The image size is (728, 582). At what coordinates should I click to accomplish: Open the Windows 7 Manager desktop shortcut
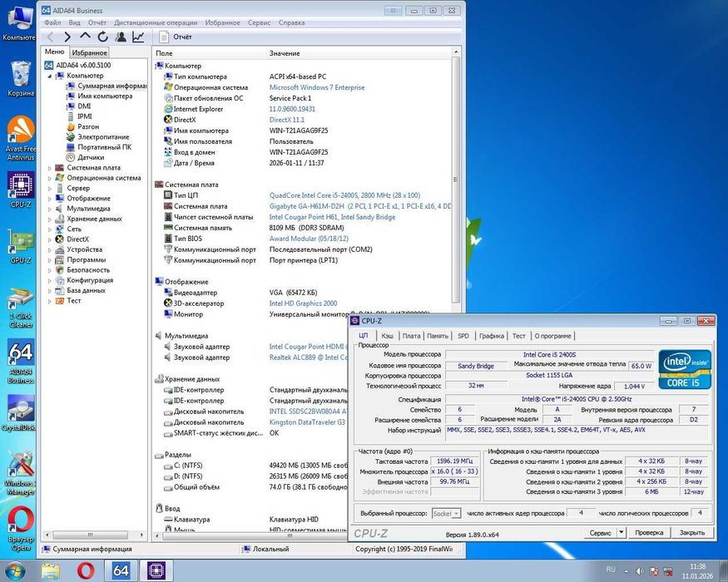click(x=21, y=473)
